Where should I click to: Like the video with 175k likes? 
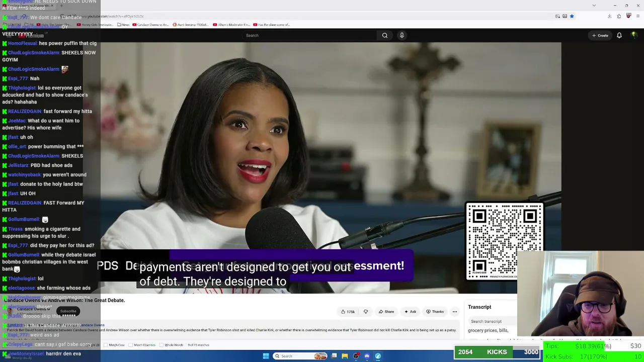pyautogui.click(x=348, y=312)
